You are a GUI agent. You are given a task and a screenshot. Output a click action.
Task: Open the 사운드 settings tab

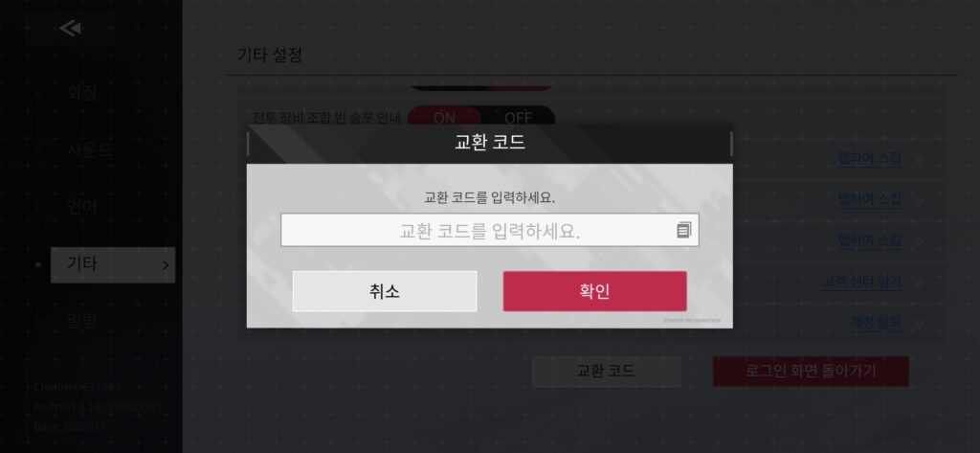coord(89,150)
